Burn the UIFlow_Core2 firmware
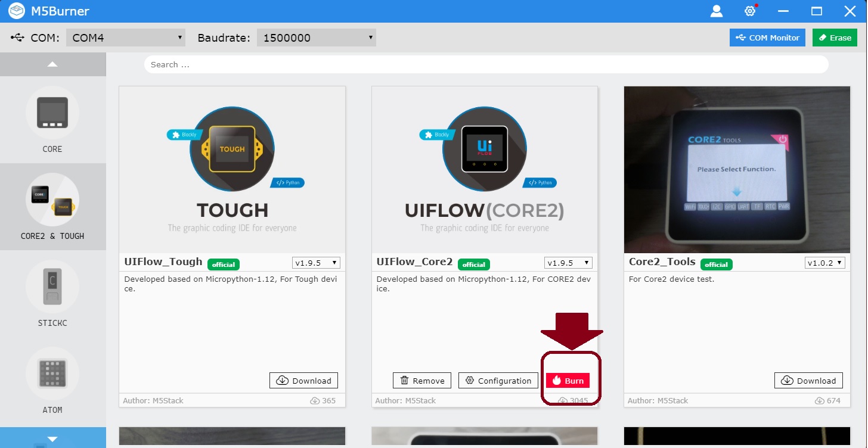Image resolution: width=868 pixels, height=448 pixels. click(568, 379)
